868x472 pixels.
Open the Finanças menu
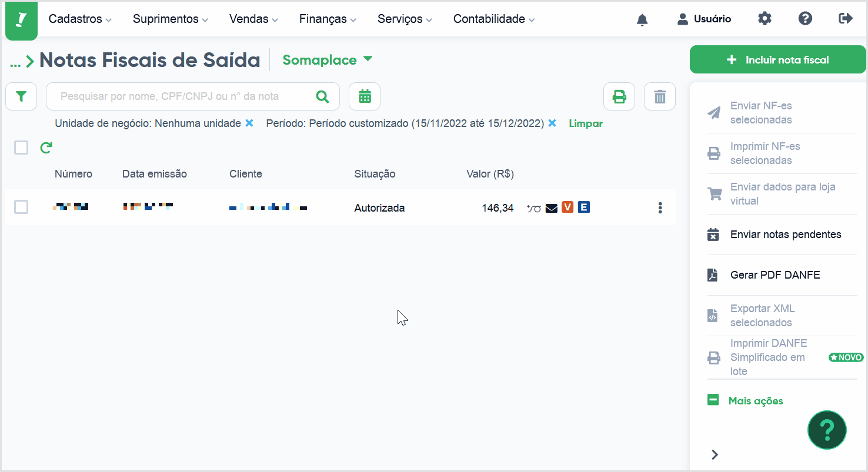point(328,19)
